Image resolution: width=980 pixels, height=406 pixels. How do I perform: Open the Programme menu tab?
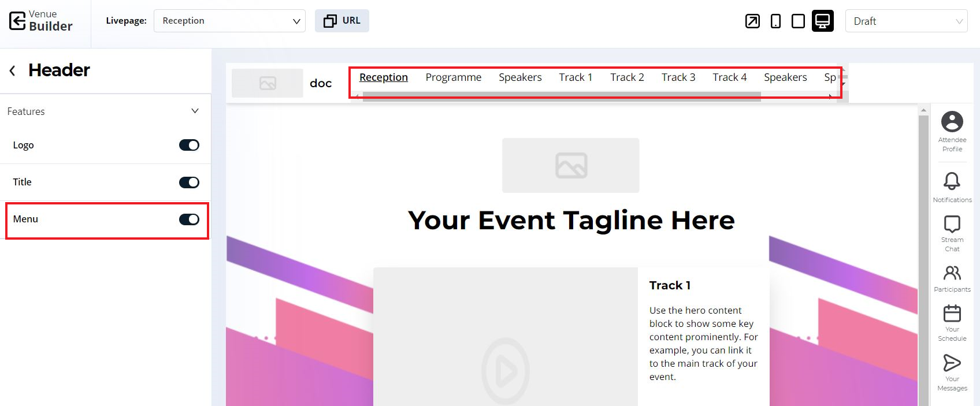point(454,77)
